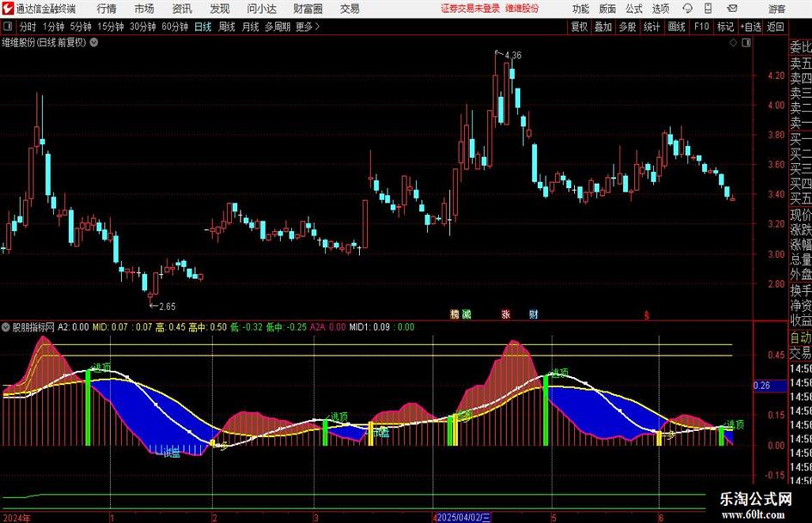Open the F10 company info button
This screenshot has height=523, width=812.
point(702,27)
